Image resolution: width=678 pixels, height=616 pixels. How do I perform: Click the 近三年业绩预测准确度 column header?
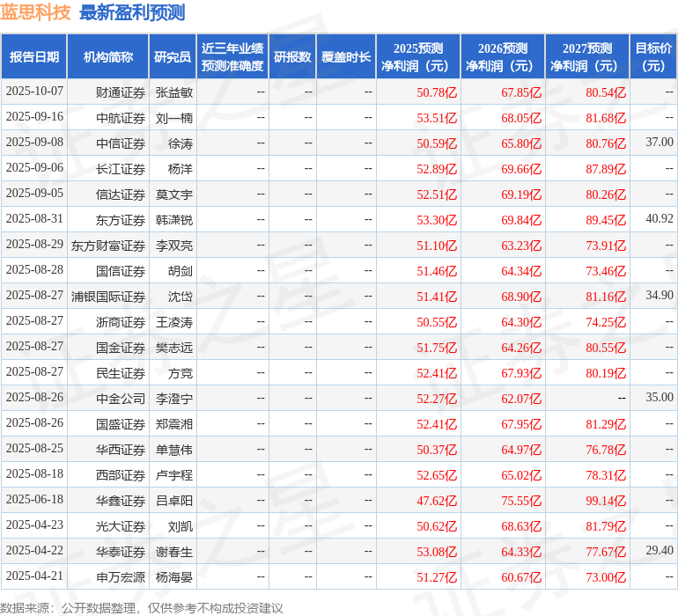pos(232,57)
